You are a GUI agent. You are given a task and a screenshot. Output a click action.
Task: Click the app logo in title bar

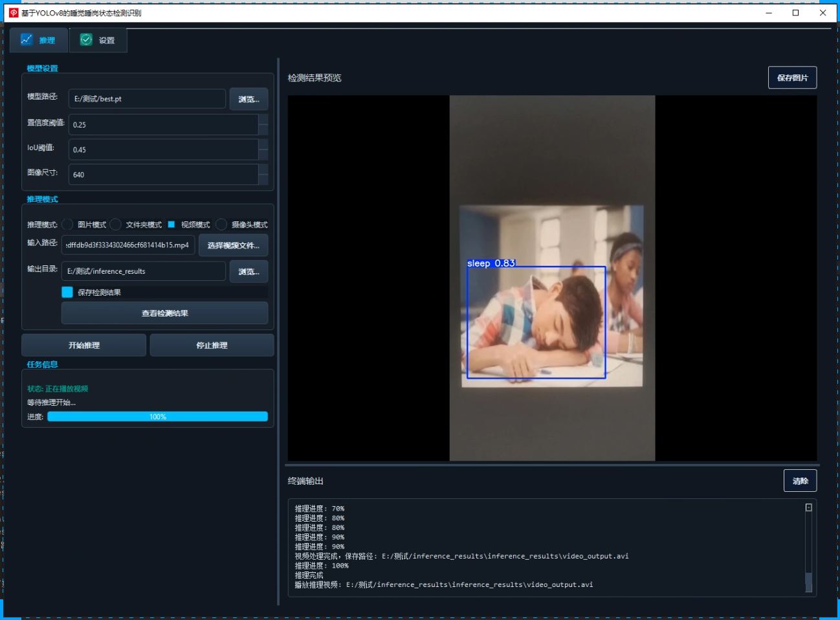[x=14, y=13]
